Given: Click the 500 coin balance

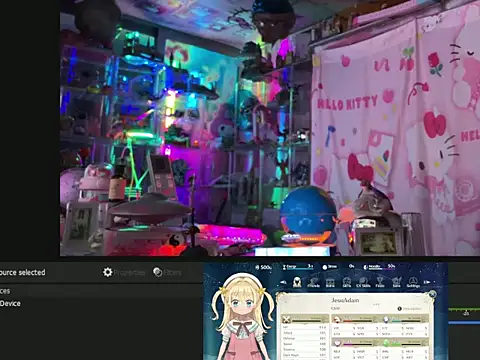Looking at the screenshot, I should tap(264, 267).
